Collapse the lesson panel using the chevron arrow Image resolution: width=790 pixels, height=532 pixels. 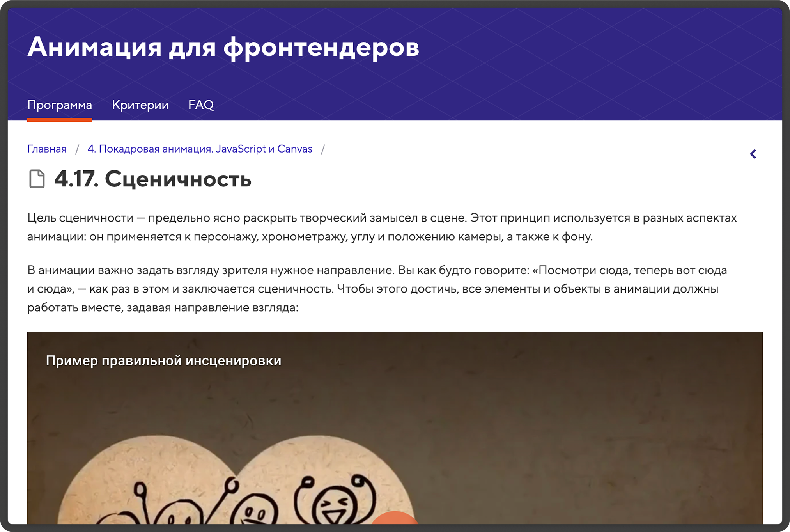coord(753,154)
